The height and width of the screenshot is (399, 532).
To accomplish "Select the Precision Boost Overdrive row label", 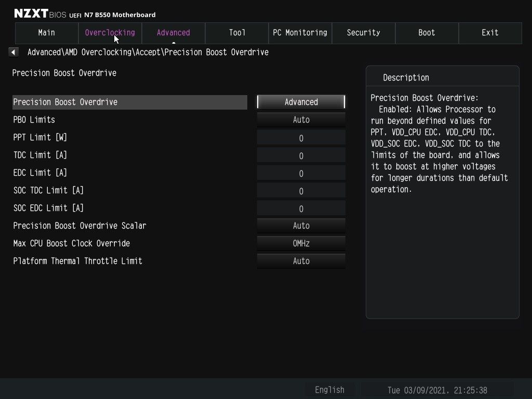I will point(129,102).
